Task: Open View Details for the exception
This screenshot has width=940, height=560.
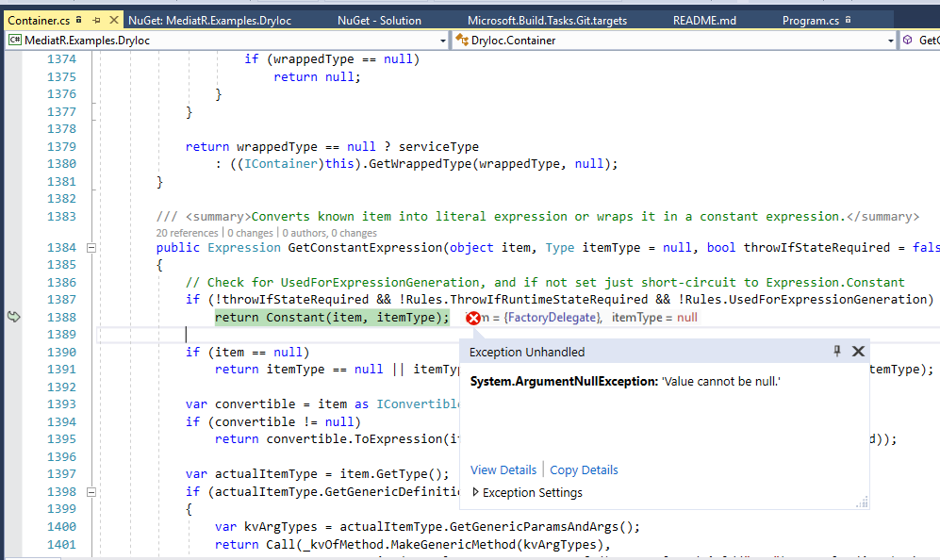Action: 503,469
